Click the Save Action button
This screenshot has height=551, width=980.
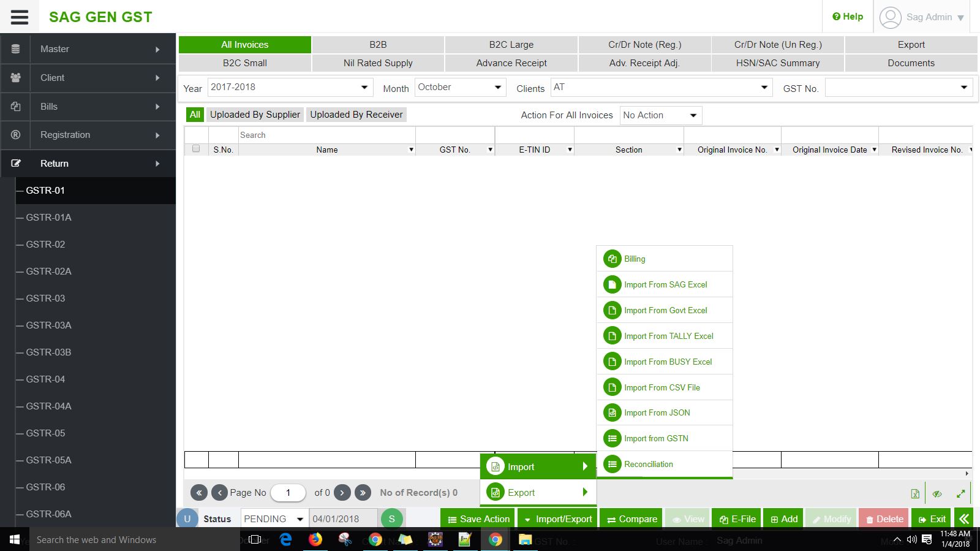click(x=478, y=519)
